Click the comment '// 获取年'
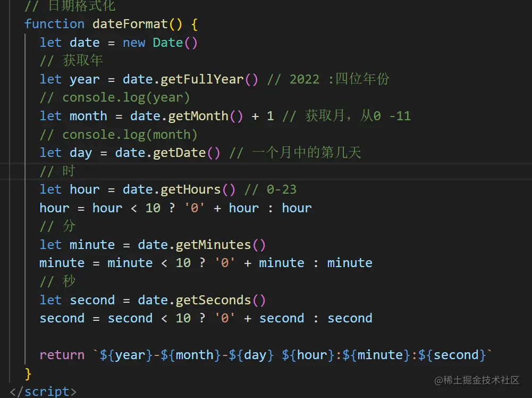The width and height of the screenshot is (532, 398). pos(71,61)
